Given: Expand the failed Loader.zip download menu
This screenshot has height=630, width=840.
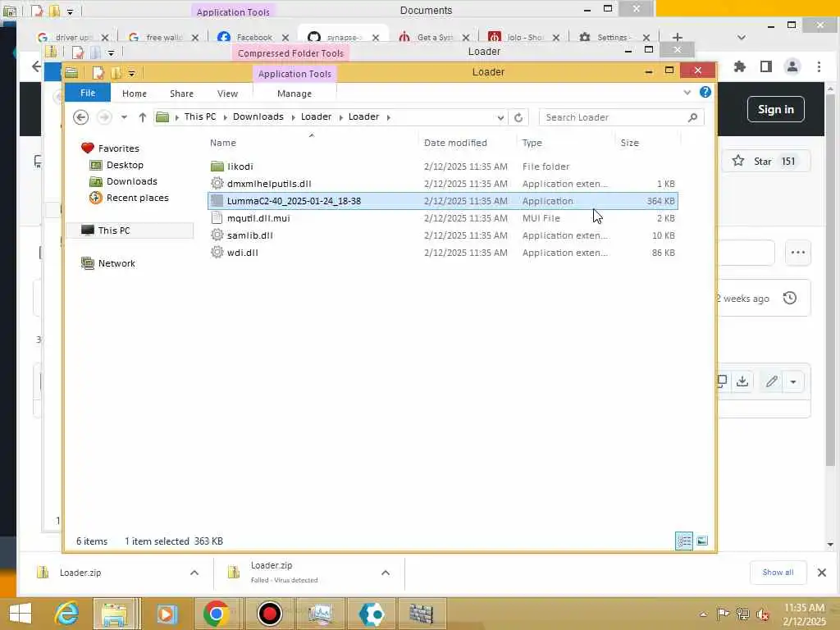Looking at the screenshot, I should click(386, 573).
